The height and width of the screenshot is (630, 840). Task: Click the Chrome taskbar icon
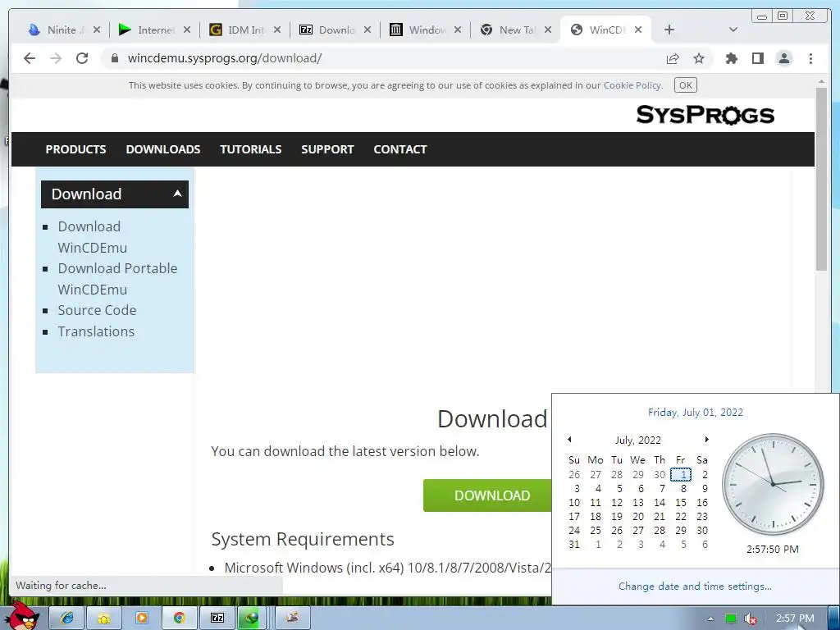click(x=180, y=619)
